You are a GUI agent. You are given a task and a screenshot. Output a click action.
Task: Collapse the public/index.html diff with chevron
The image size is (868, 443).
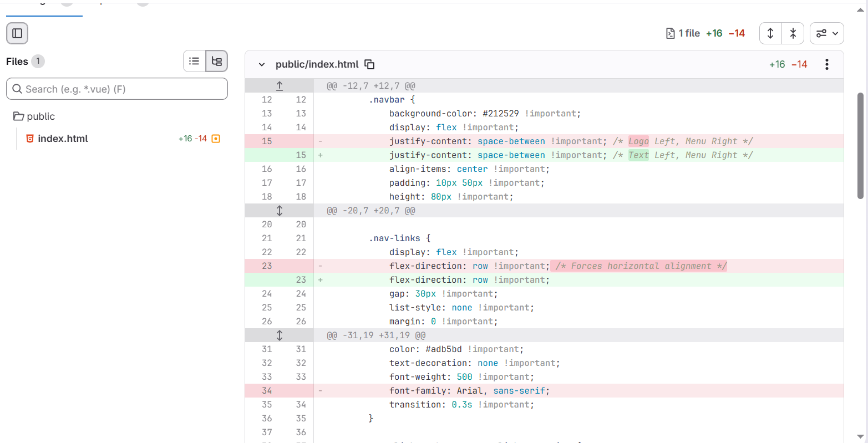pos(262,64)
